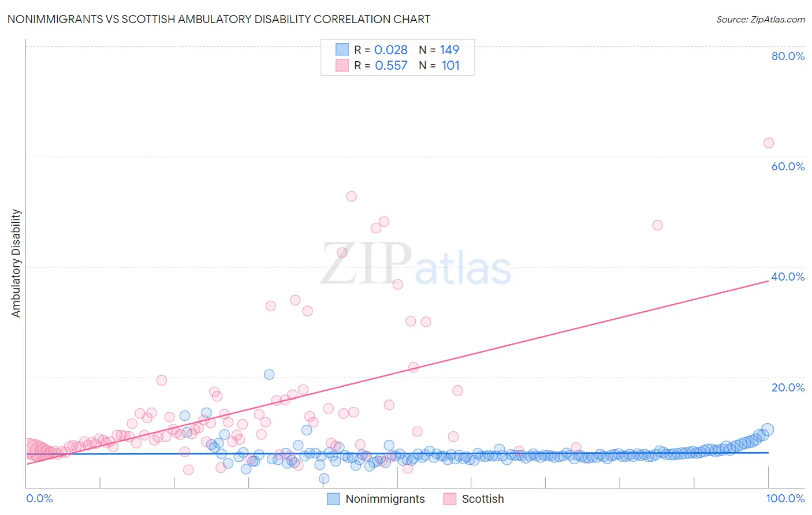
Task: Click the blue outlier point near 20%
Action: 269,374
